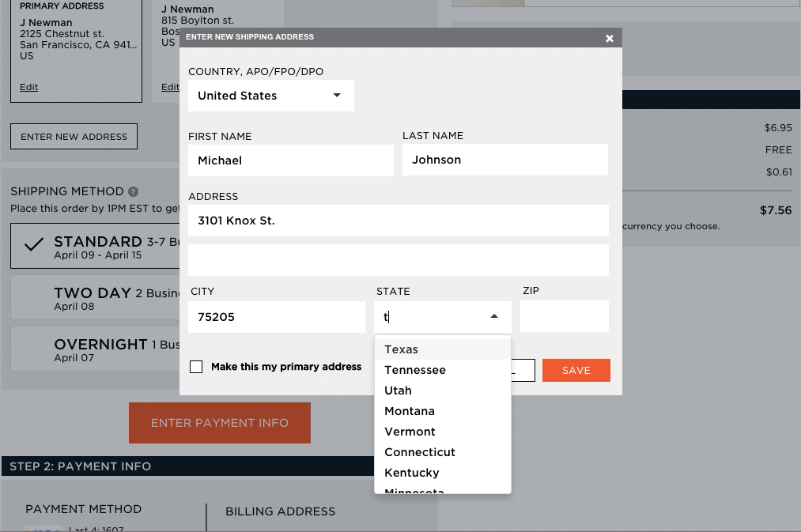Screen dimensions: 801x532
Task: Focus the ZIP code input field
Action: (x=564, y=316)
